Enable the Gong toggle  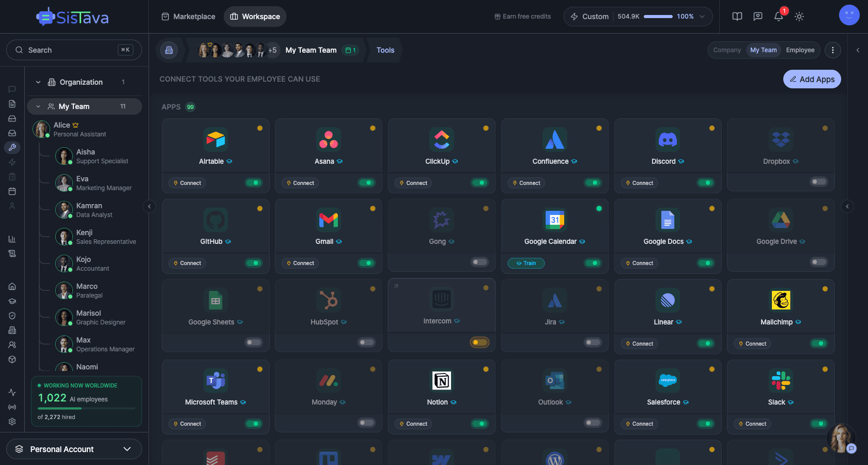(479, 262)
